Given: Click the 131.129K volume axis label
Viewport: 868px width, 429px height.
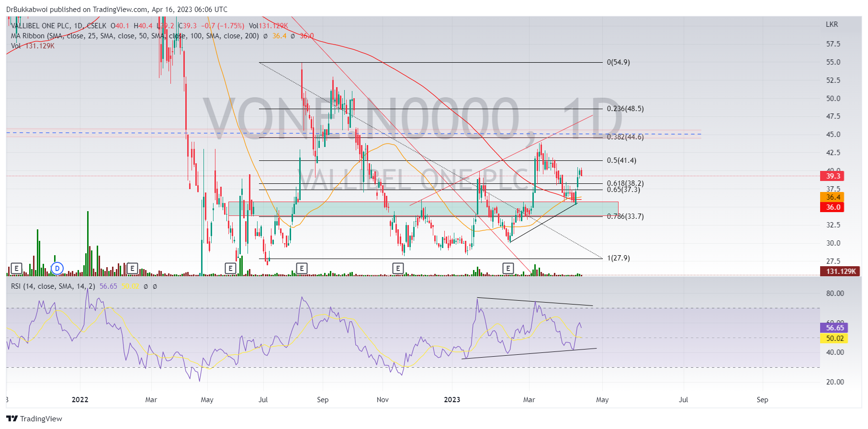Looking at the screenshot, I should pyautogui.click(x=840, y=271).
